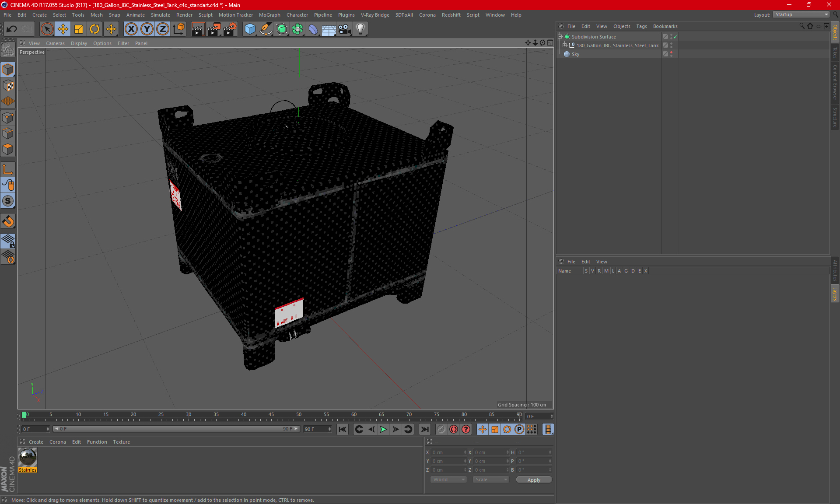This screenshot has height=504, width=840.
Task: Add a Light object bulb icon
Action: (x=360, y=29)
